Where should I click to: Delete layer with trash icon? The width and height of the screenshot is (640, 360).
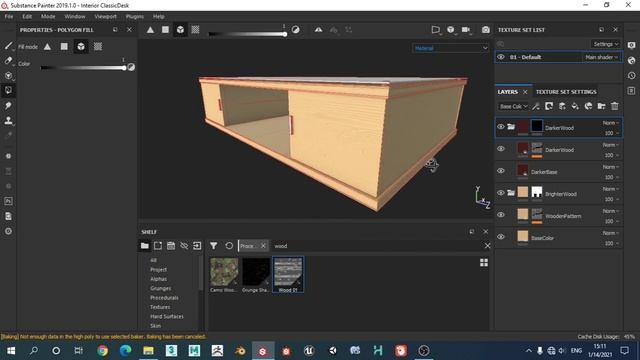tap(615, 106)
